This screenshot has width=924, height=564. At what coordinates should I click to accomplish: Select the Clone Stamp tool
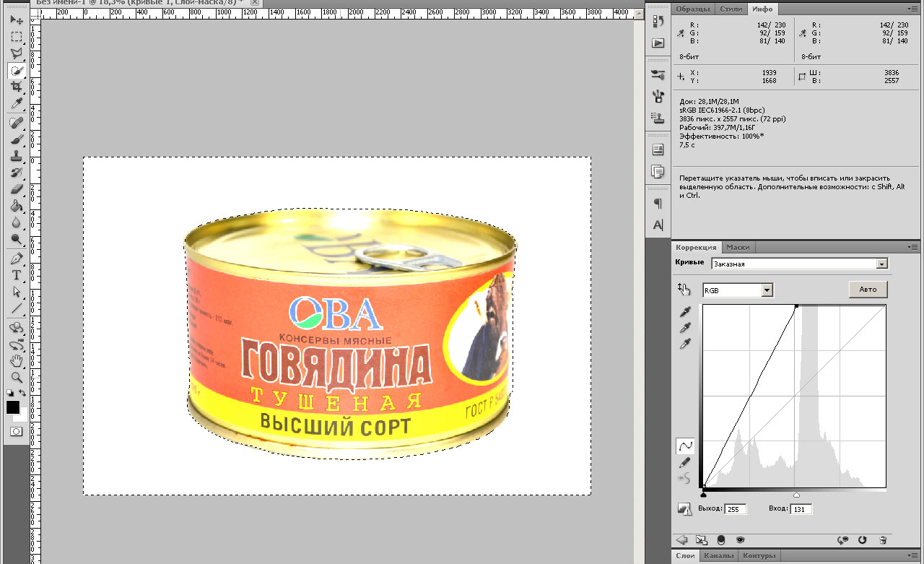click(16, 156)
